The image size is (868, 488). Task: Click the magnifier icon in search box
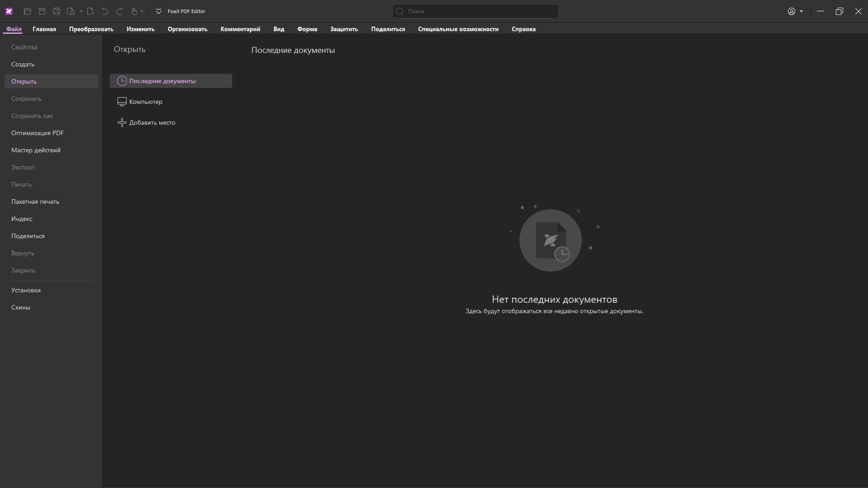(x=400, y=11)
